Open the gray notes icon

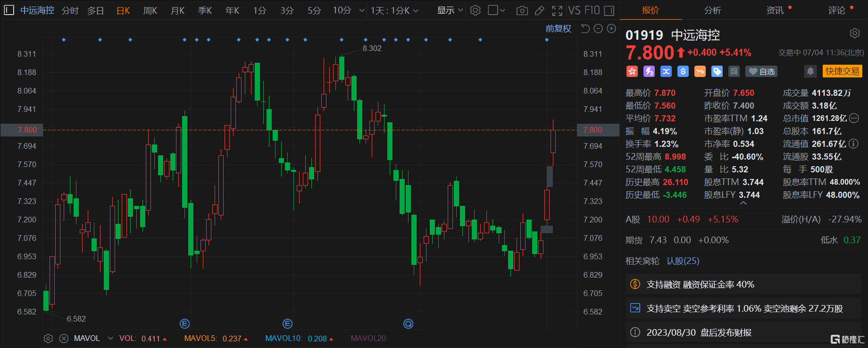(x=734, y=71)
